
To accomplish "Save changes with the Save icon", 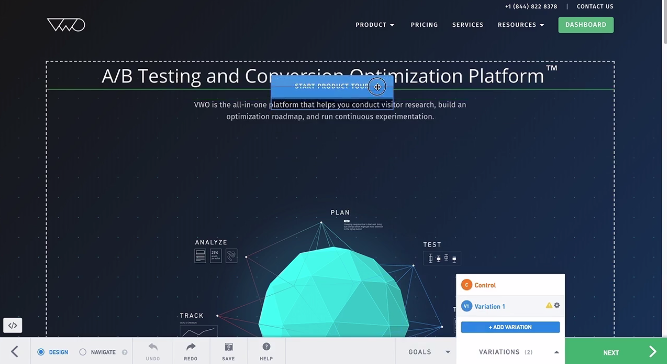I will pos(228,352).
